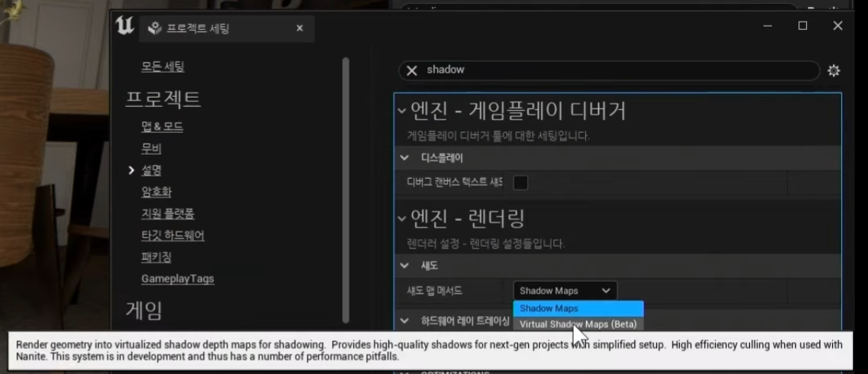868x374 pixels.
Task: Click 섀도 맵 메서드 label
Action: [x=434, y=290]
